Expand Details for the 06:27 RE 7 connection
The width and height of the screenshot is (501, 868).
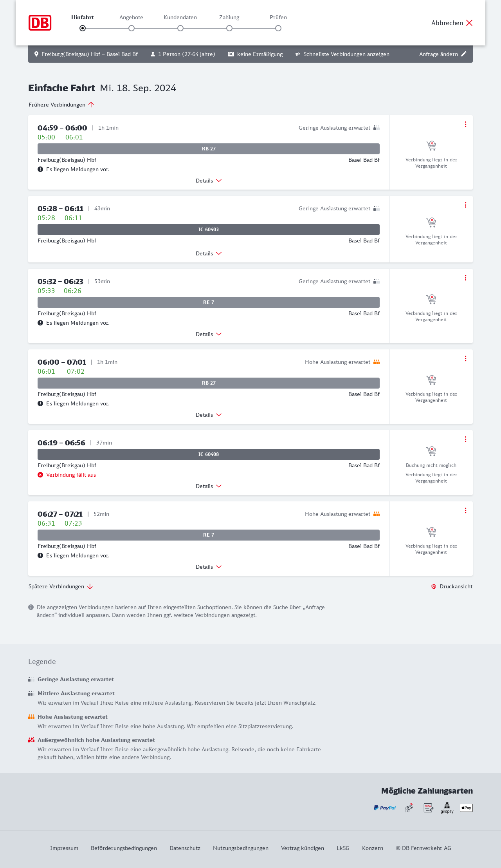pos(209,567)
